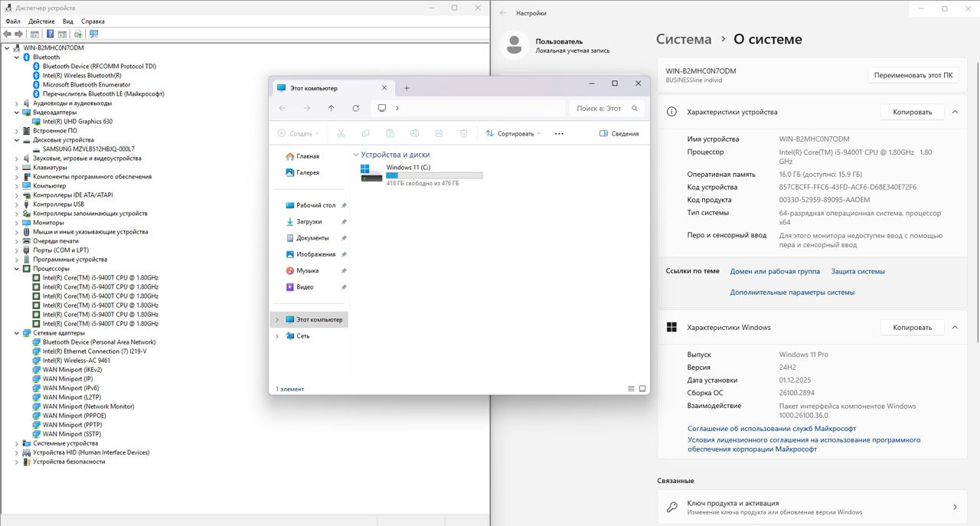
Task: Open a new Explorer tab with plus icon
Action: tap(407, 88)
